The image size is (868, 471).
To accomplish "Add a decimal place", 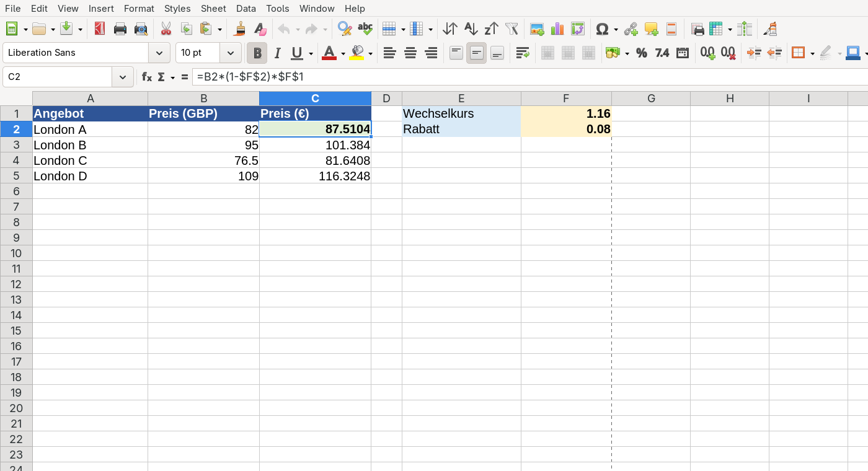I will 707,53.
